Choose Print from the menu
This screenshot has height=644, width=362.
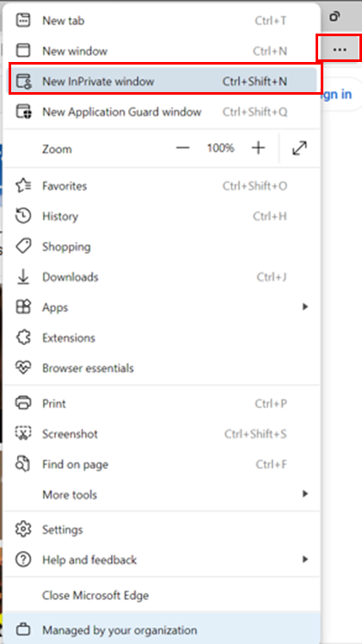point(162,403)
